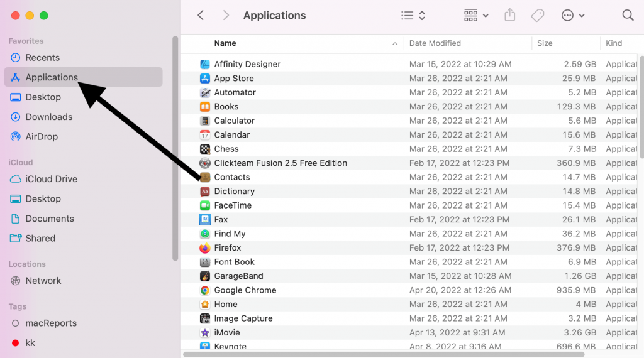The height and width of the screenshot is (358, 644).
Task: Click the iCloud section heading
Action: coord(21,163)
